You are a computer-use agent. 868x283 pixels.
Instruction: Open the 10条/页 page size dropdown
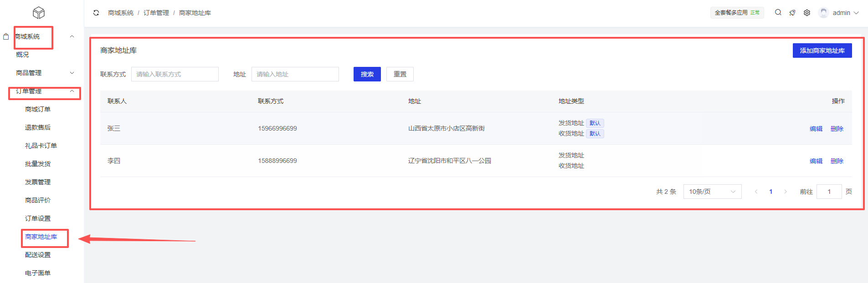[712, 192]
